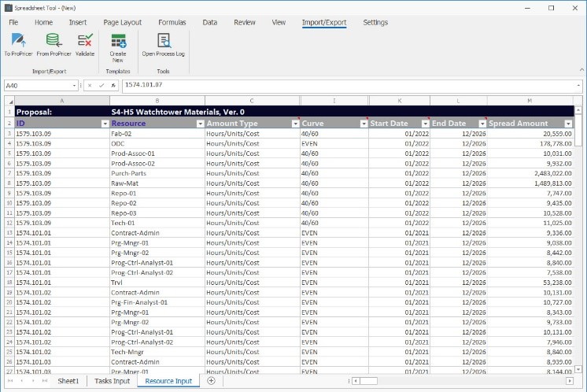
Task: Select the proposal title S4-H5 Watchtower Materials
Action: click(x=178, y=112)
